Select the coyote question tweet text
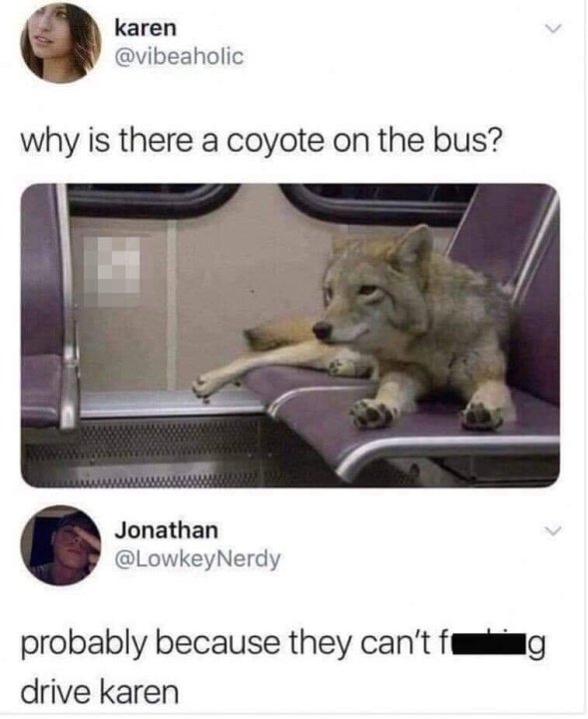The image size is (588, 719). pyautogui.click(x=262, y=141)
